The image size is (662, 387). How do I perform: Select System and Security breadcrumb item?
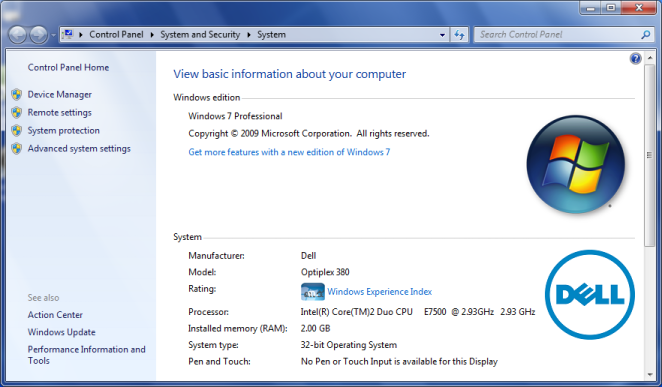point(200,35)
